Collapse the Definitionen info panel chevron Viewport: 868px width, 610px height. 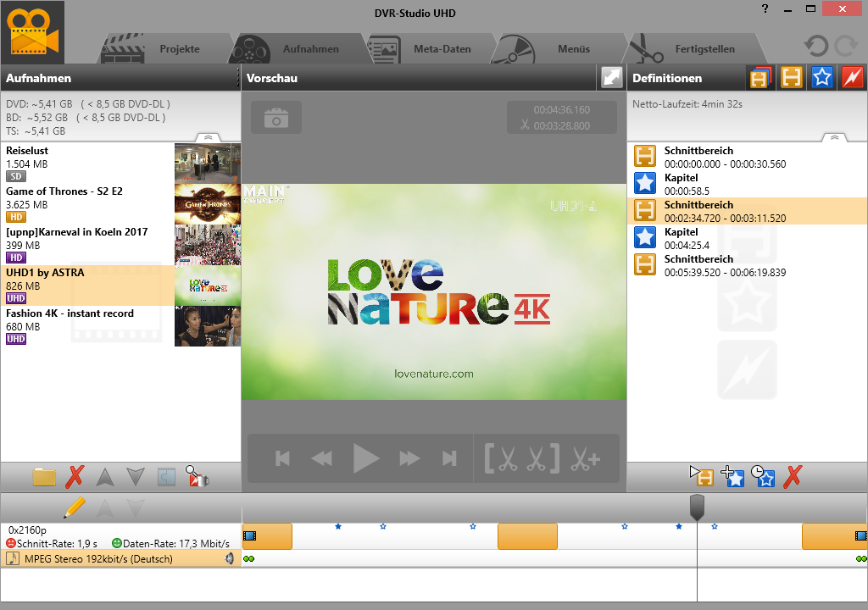pyautogui.click(x=834, y=136)
